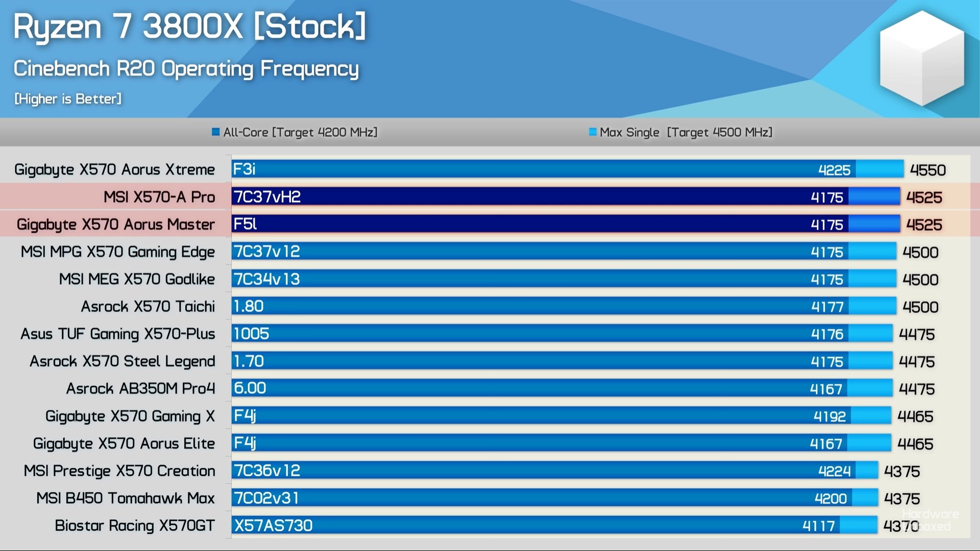The width and height of the screenshot is (980, 551).
Task: Click the white cube logo icon
Action: (922, 58)
